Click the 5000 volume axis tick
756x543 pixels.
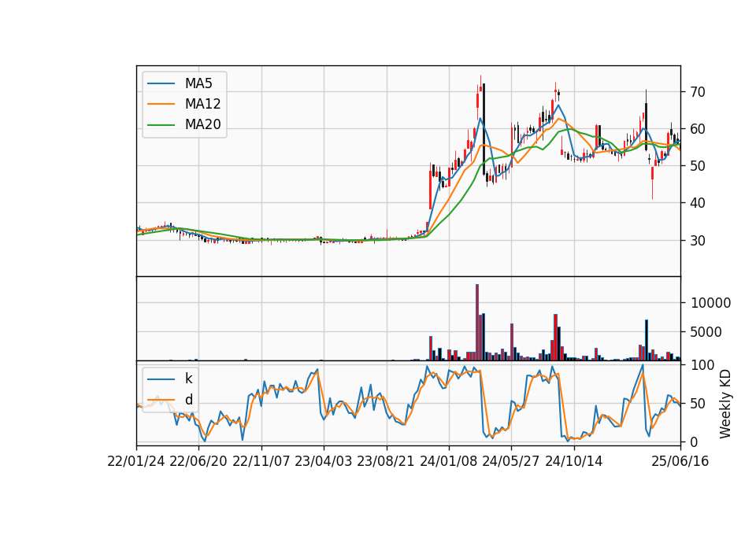(706, 332)
